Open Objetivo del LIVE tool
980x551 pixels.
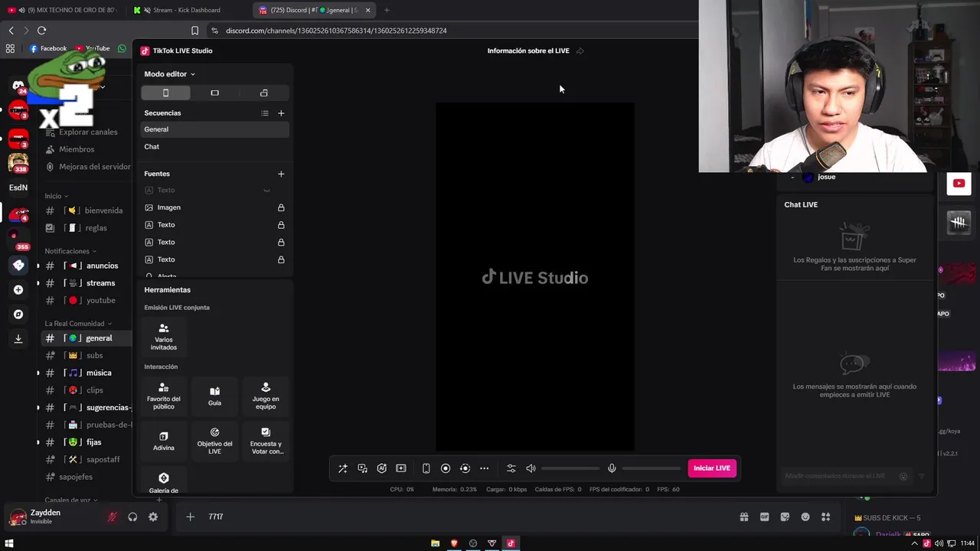(214, 441)
